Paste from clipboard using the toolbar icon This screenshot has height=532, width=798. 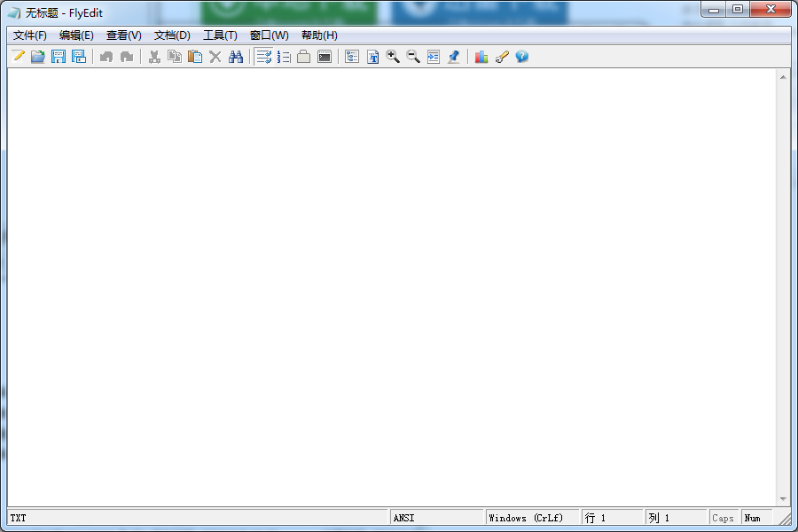(195, 57)
